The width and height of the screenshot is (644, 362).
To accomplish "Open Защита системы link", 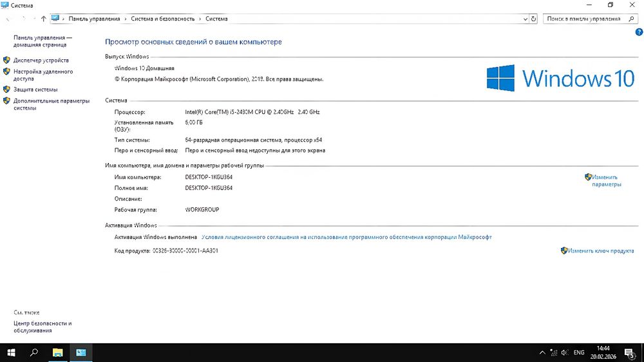I will click(35, 89).
